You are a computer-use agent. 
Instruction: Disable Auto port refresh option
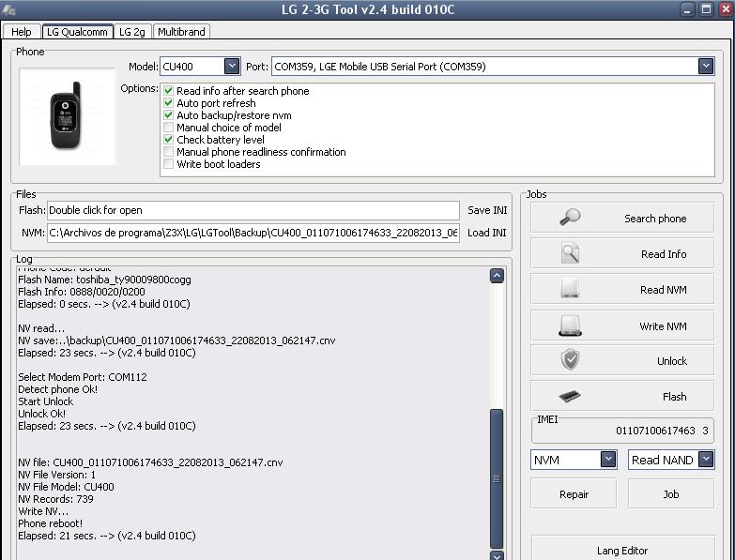(x=168, y=103)
